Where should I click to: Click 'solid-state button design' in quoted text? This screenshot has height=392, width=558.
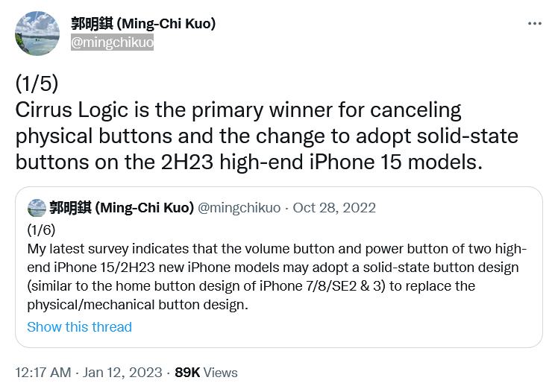441,268
